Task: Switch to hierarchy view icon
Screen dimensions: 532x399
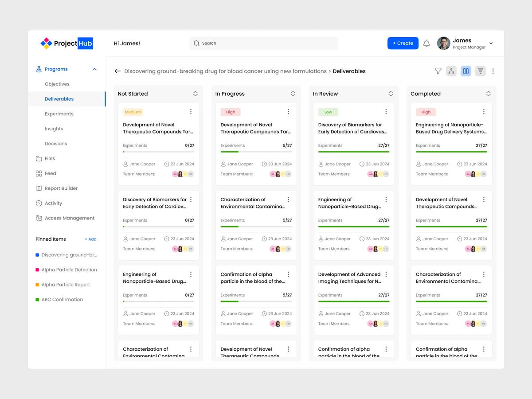Action: tap(451, 71)
